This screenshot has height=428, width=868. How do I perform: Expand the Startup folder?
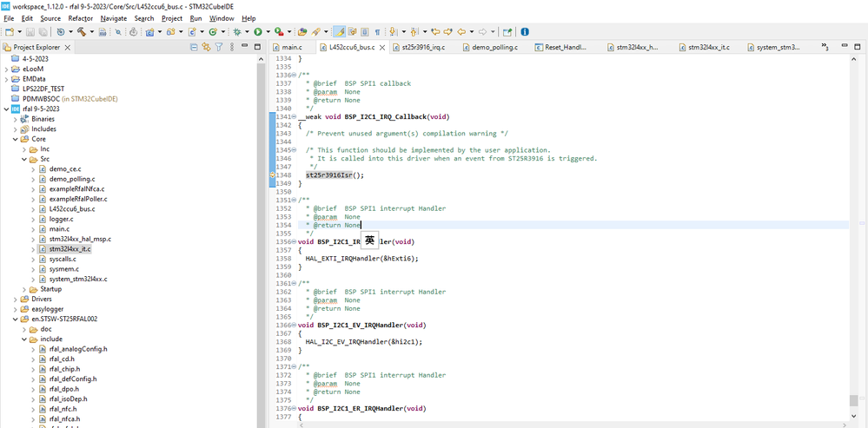23,289
